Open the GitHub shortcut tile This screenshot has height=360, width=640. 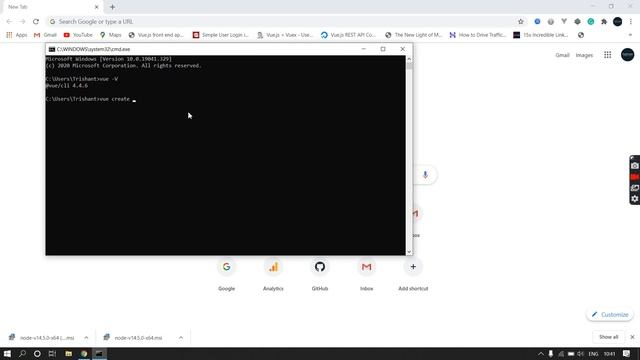[320, 274]
